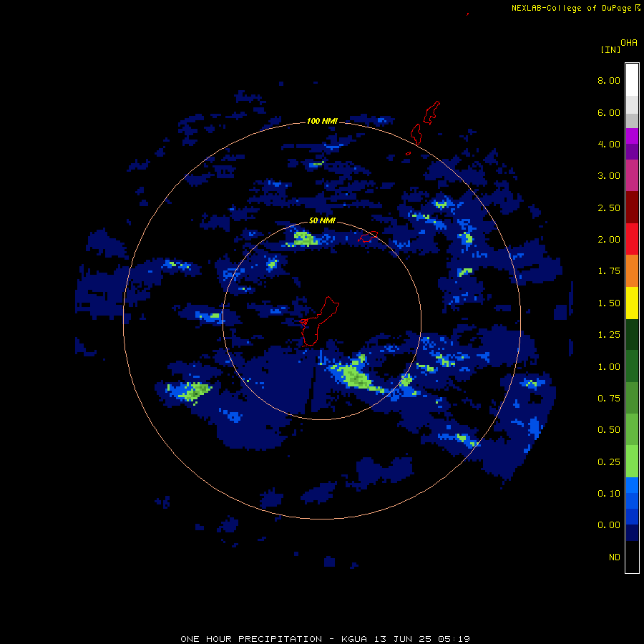Image resolution: width=644 pixels, height=644 pixels.
Task: Select the bright blue swatch beside 0.10
Action: click(x=632, y=485)
